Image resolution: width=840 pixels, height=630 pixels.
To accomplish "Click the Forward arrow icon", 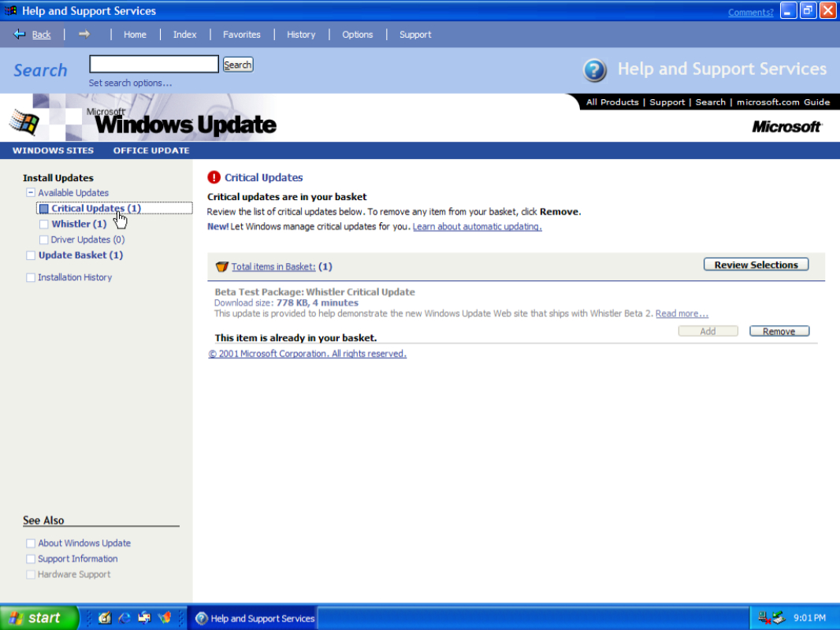I will (84, 35).
